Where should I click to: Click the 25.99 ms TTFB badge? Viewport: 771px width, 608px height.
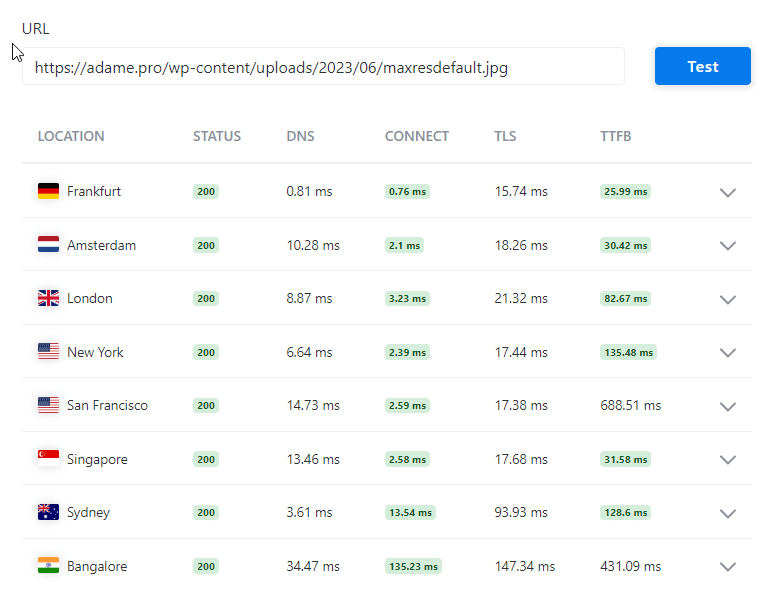625,191
